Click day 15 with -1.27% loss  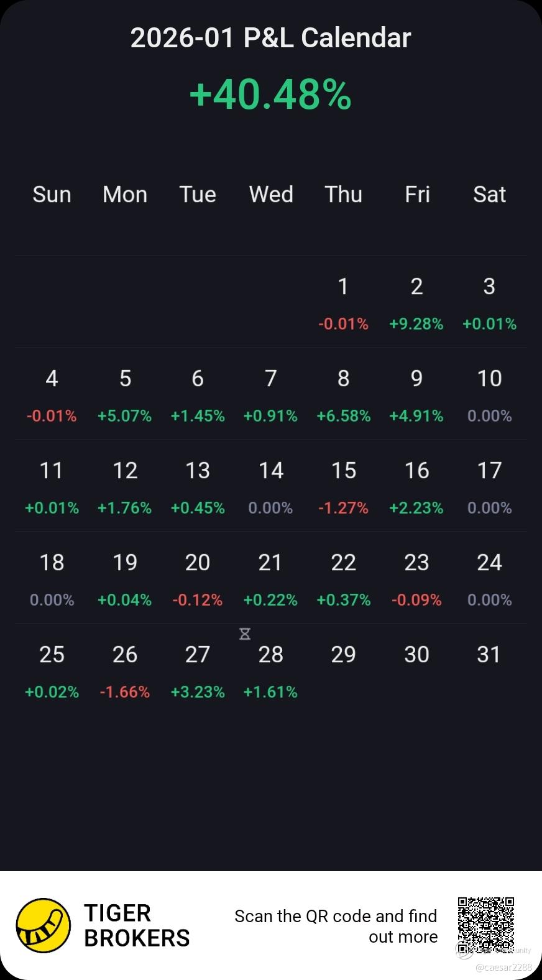(x=344, y=488)
